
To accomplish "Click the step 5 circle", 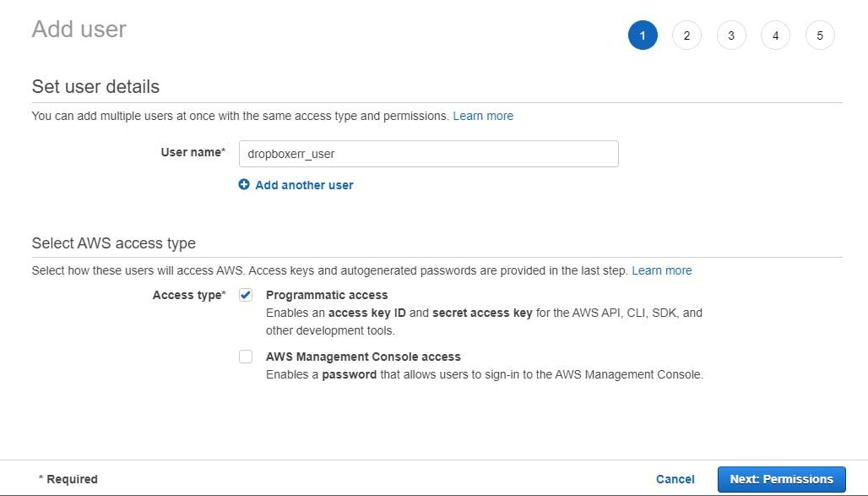I will coord(820,35).
